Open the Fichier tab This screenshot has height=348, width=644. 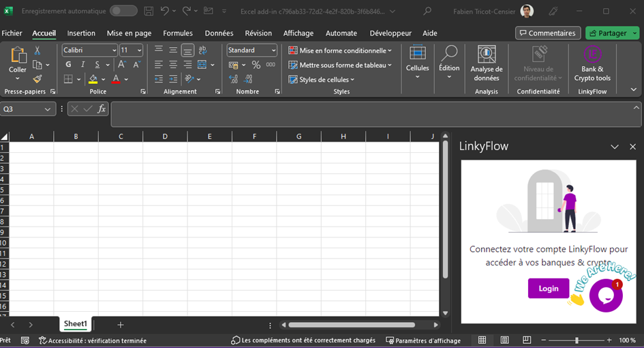point(12,33)
